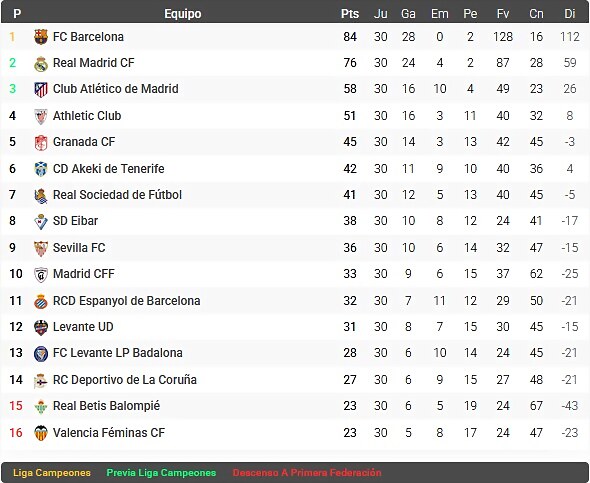Image resolution: width=590 pixels, height=483 pixels.
Task: Click the Valencia Féminas CF crest icon
Action: [41, 433]
